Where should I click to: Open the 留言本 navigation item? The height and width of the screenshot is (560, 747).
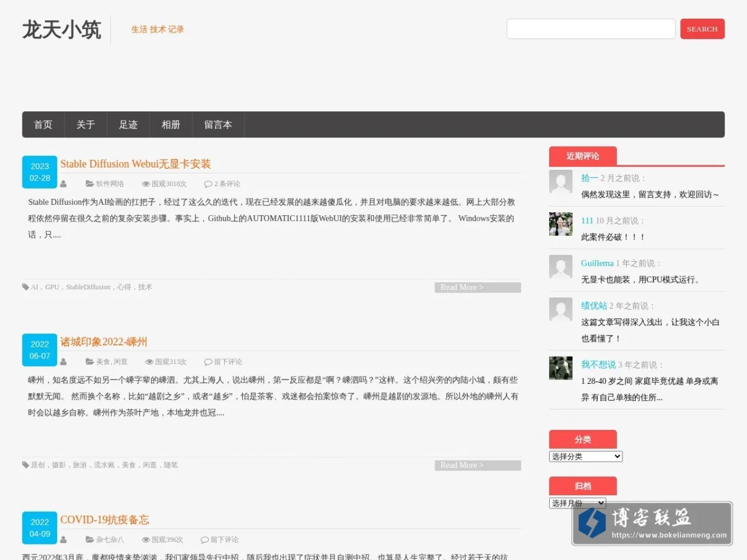(x=218, y=124)
